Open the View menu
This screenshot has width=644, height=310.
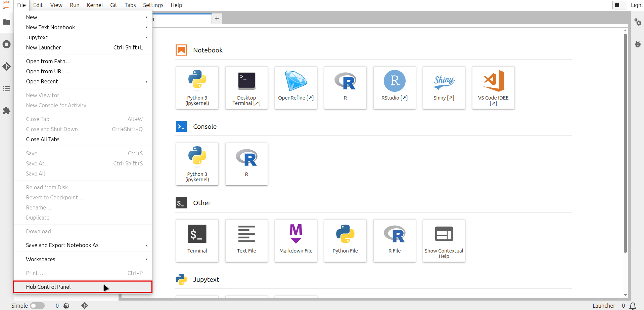[x=56, y=5]
